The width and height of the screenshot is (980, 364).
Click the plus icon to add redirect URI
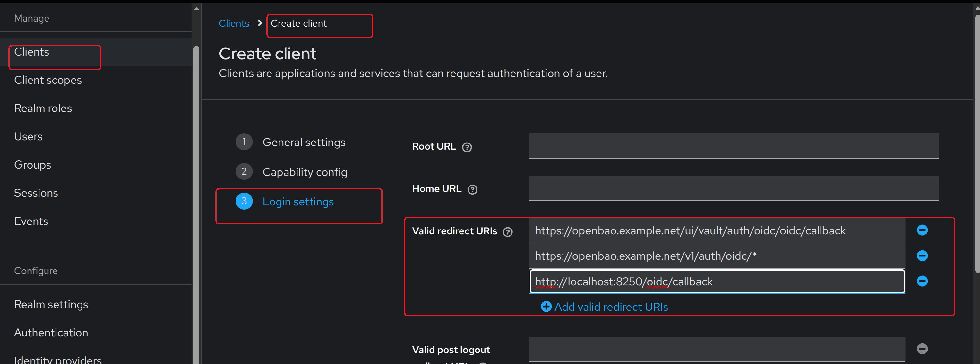pyautogui.click(x=546, y=307)
